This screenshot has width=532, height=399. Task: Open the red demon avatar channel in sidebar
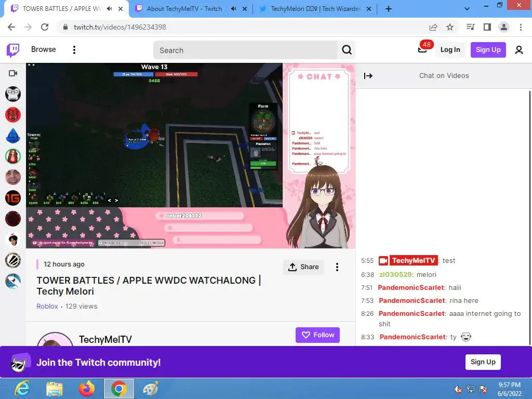pos(13,115)
